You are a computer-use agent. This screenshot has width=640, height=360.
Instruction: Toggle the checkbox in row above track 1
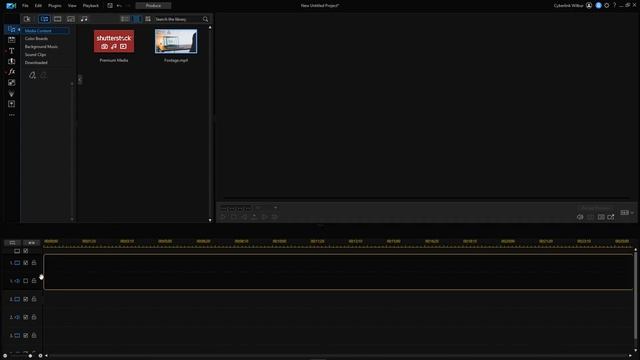click(26, 251)
